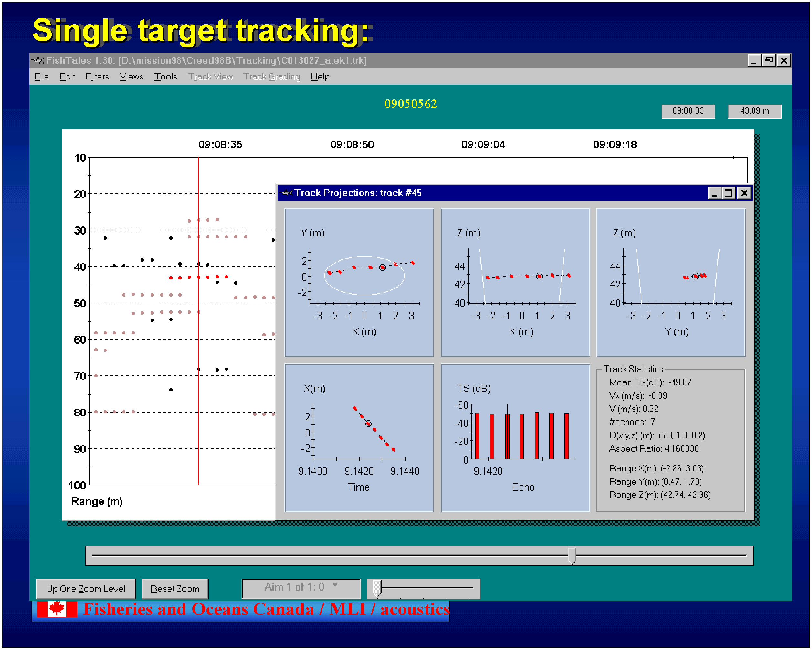This screenshot has width=812, height=650.
Task: Click the 09:09:18 time axis label
Action: pyautogui.click(x=615, y=145)
